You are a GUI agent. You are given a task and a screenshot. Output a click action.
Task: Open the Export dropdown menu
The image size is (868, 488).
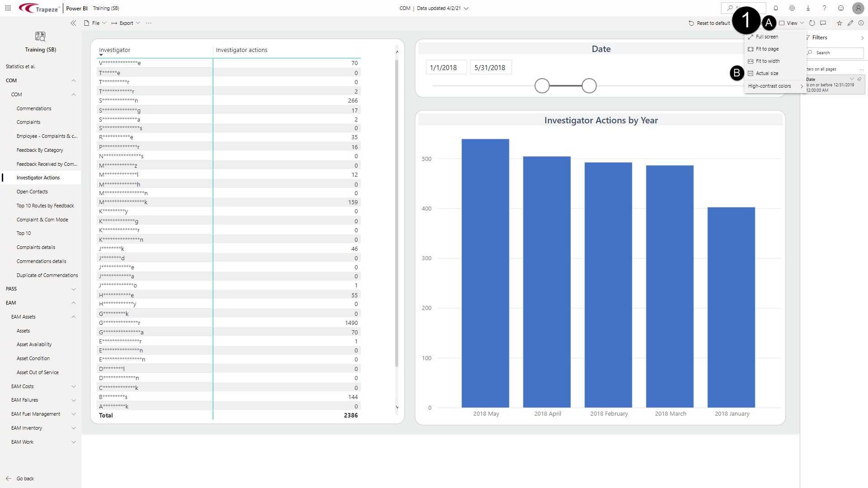tap(126, 23)
